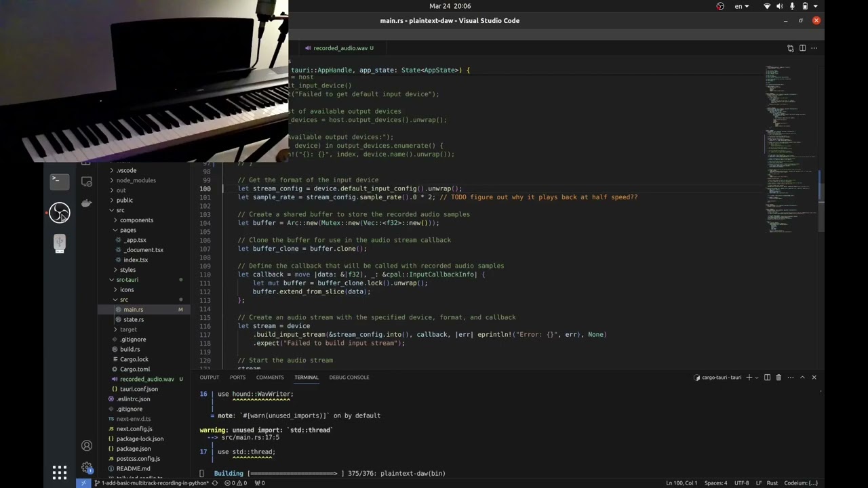The image size is (868, 488).
Task: Click Spaces: 4 indentation setting
Action: pyautogui.click(x=715, y=483)
